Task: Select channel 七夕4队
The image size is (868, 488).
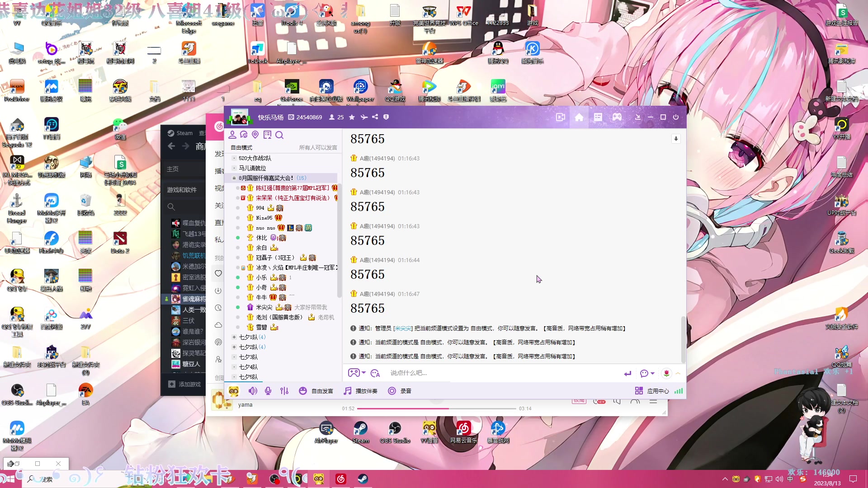Action: point(248,367)
